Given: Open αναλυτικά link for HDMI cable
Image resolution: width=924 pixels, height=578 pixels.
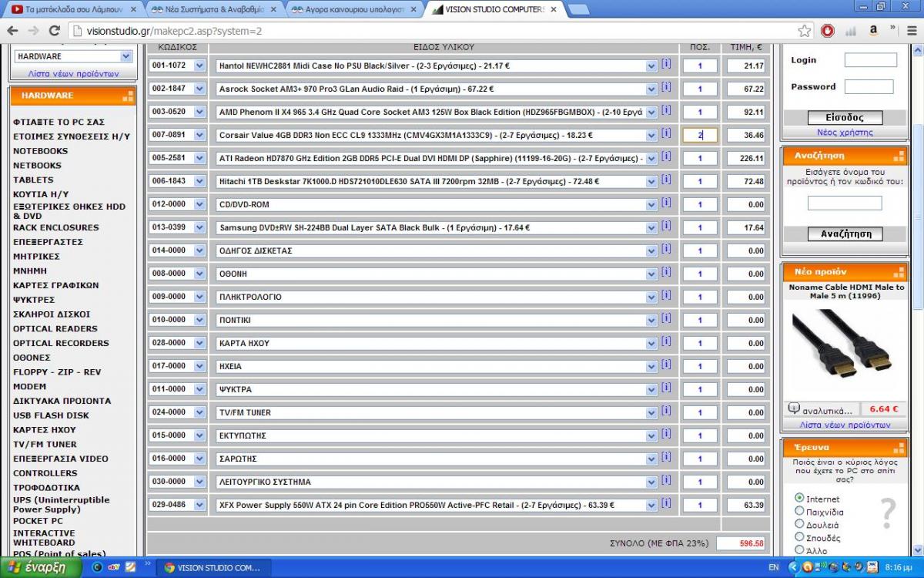Looking at the screenshot, I should coord(827,410).
